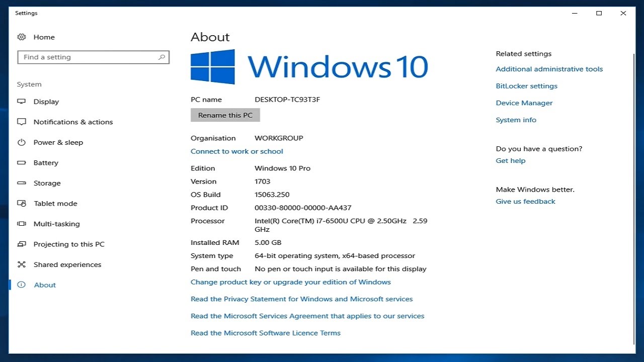
Task: Click the Display monitor icon
Action: 22,102
